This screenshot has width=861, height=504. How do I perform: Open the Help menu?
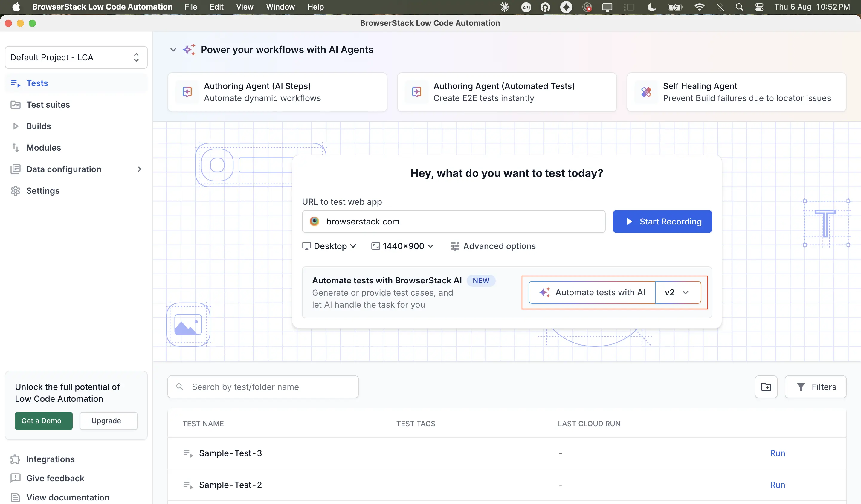point(315,7)
